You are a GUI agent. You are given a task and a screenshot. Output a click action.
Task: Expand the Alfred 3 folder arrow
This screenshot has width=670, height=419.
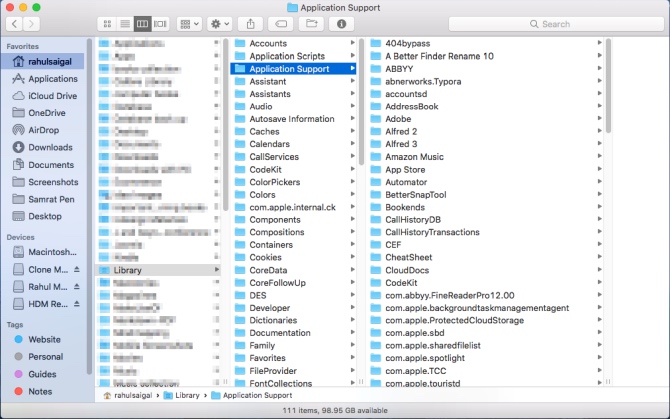[x=599, y=143]
